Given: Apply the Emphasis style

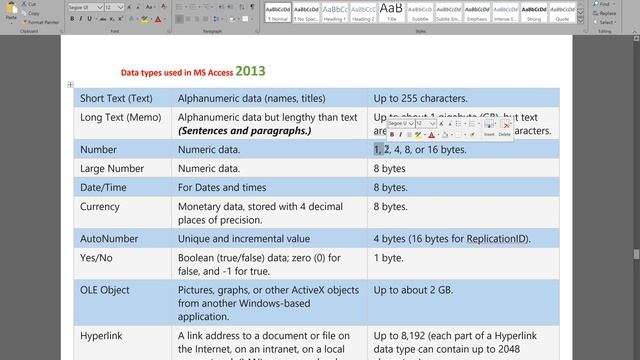Looking at the screenshot, I should click(x=477, y=12).
